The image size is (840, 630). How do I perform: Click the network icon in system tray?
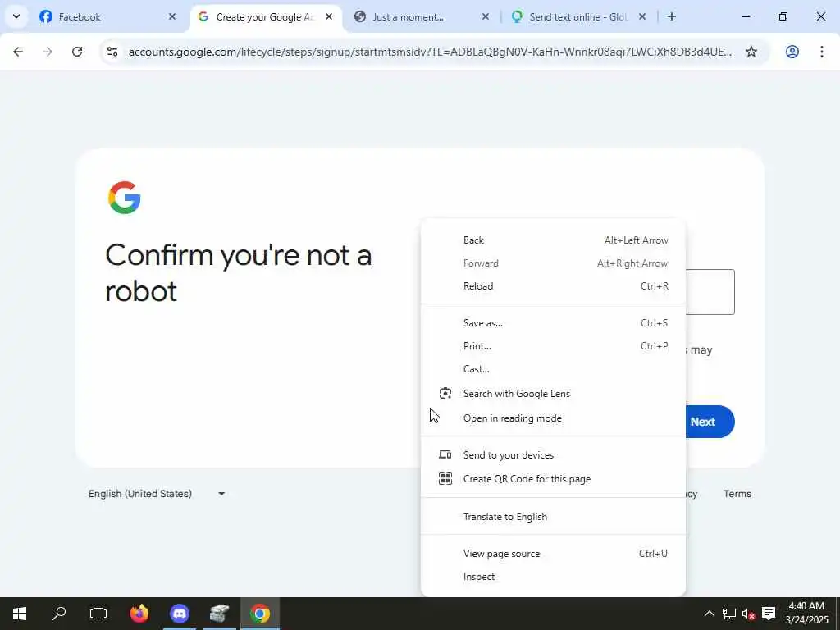pos(729,614)
